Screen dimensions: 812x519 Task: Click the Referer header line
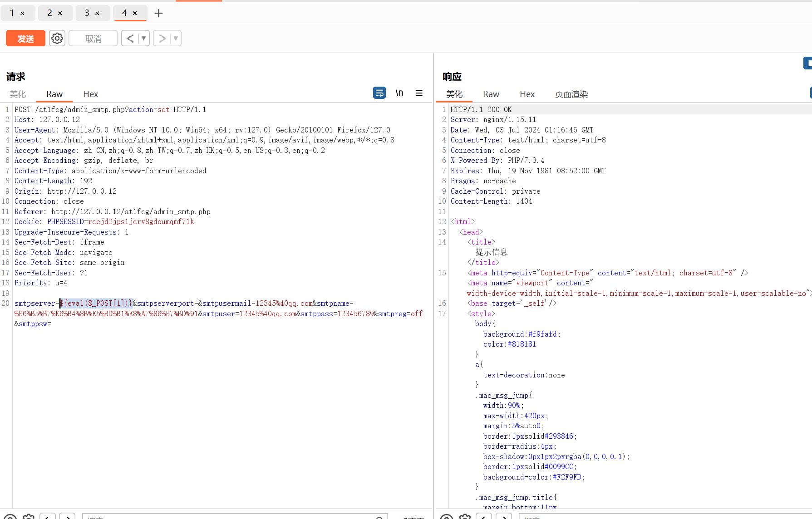coord(113,211)
